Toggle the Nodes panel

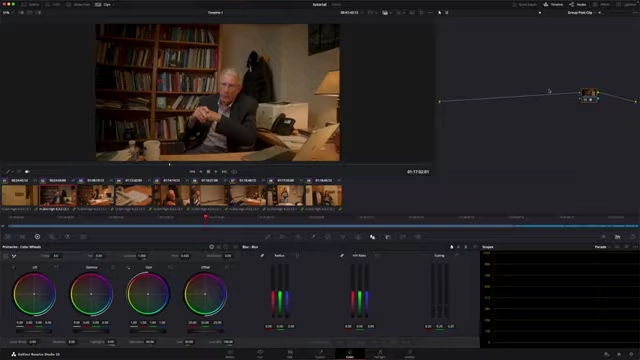coord(578,4)
